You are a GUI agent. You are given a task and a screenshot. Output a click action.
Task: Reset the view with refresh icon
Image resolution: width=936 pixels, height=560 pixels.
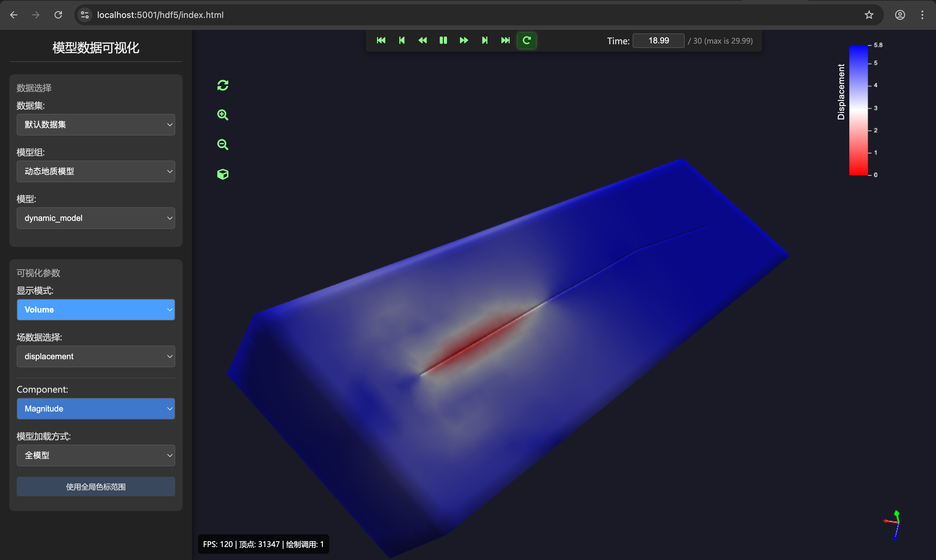pos(223,85)
